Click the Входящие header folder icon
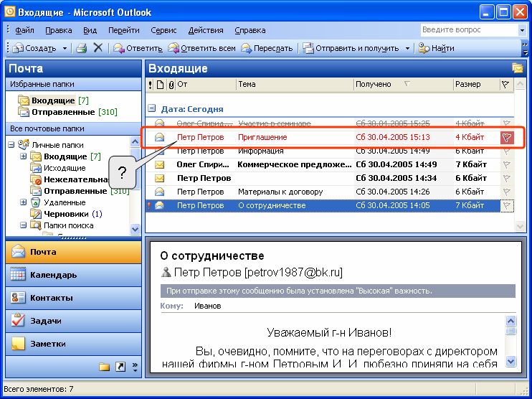The image size is (532, 399). tap(518, 68)
